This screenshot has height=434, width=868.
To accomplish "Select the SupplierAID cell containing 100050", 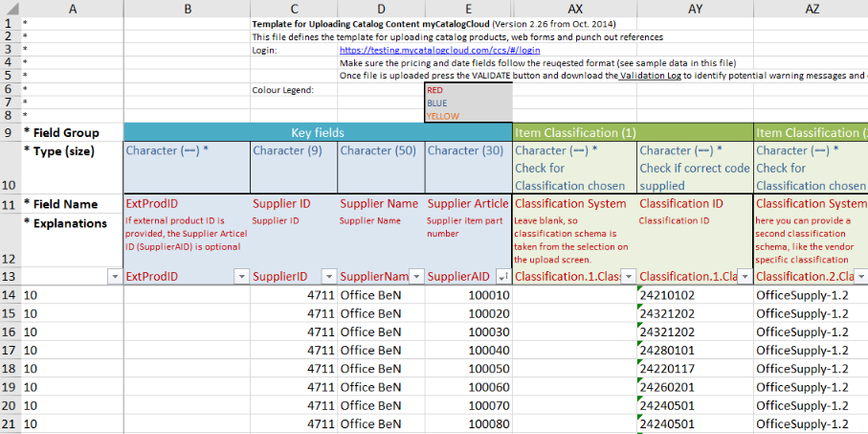I will pyautogui.click(x=468, y=368).
